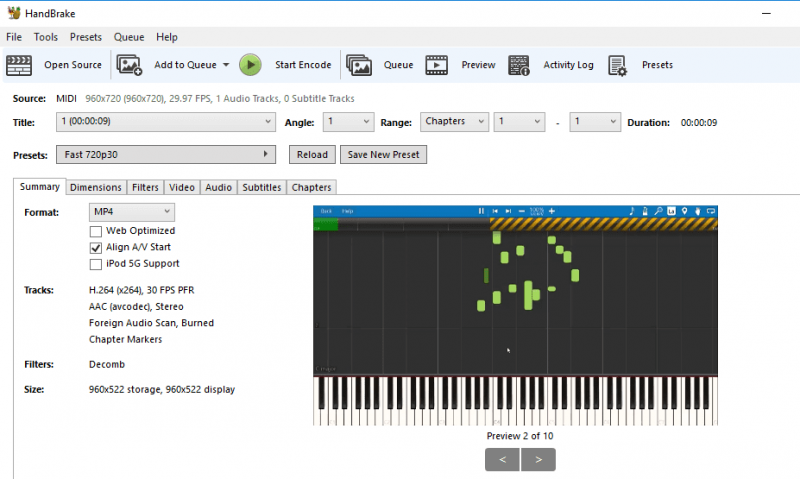Switch to the Filters tab

tap(145, 187)
